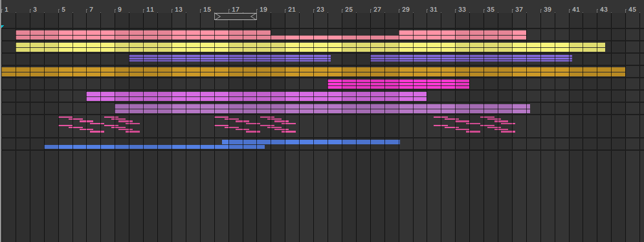Click the left handle of the loop brace
The height and width of the screenshot is (242, 644).
(x=217, y=16)
